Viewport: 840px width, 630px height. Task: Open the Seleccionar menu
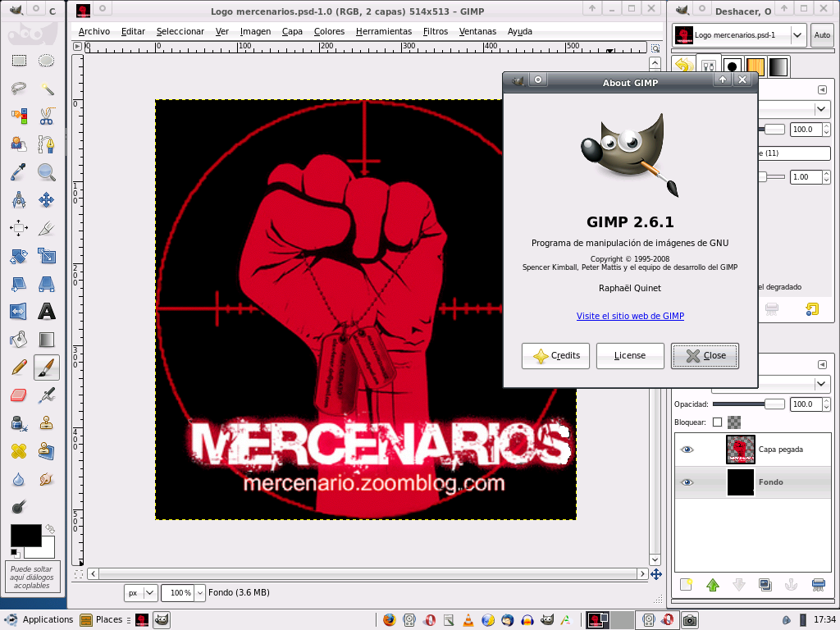point(180,32)
